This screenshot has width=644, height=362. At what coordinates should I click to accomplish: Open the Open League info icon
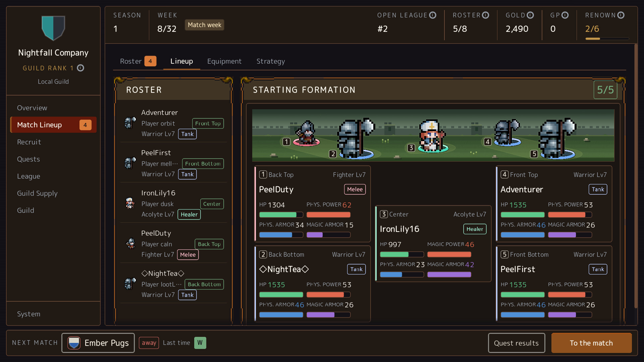(x=433, y=15)
